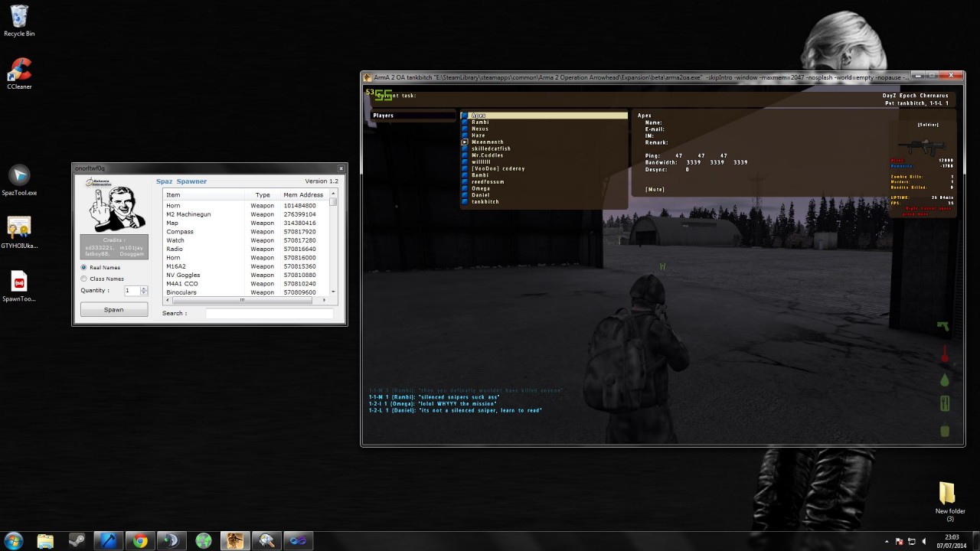Click the horizontal scrollbar left arrow
Viewport: 980px width, 551px height.
[166, 299]
